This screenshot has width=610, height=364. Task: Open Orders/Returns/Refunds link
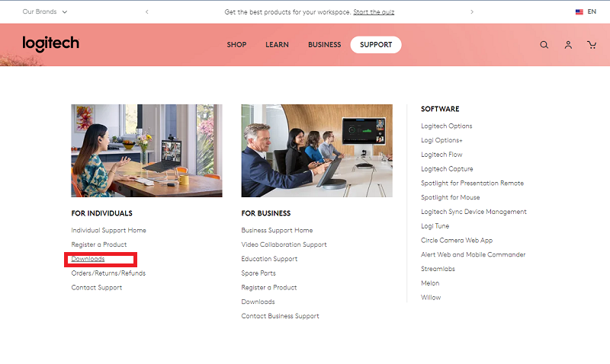pos(108,273)
